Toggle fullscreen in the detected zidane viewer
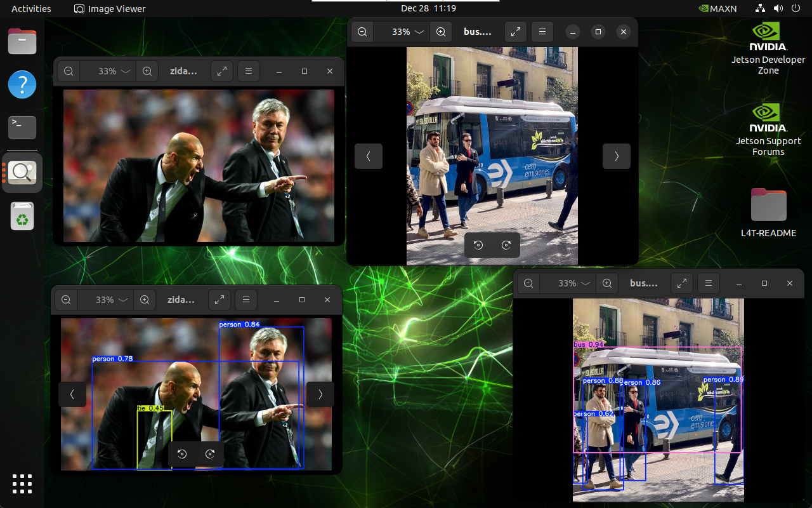The width and height of the screenshot is (812, 508). point(219,300)
